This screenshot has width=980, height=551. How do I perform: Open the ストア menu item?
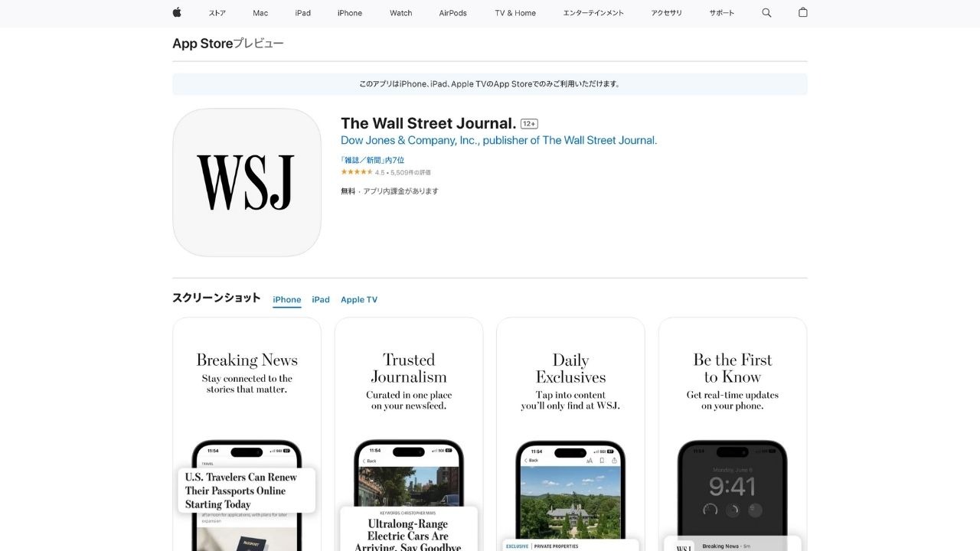(x=217, y=13)
